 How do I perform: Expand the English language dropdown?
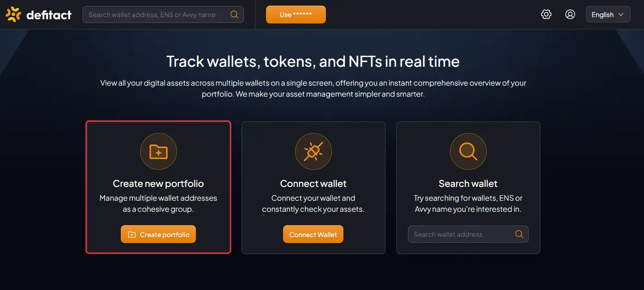coord(608,15)
